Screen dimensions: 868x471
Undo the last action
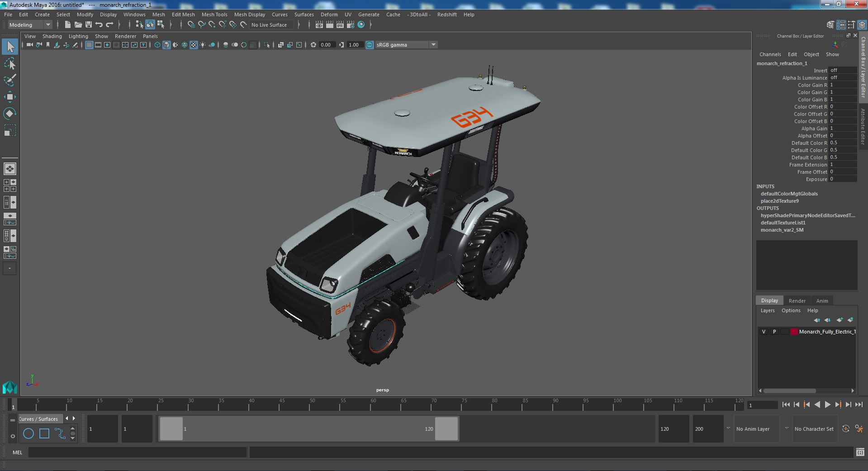point(99,25)
